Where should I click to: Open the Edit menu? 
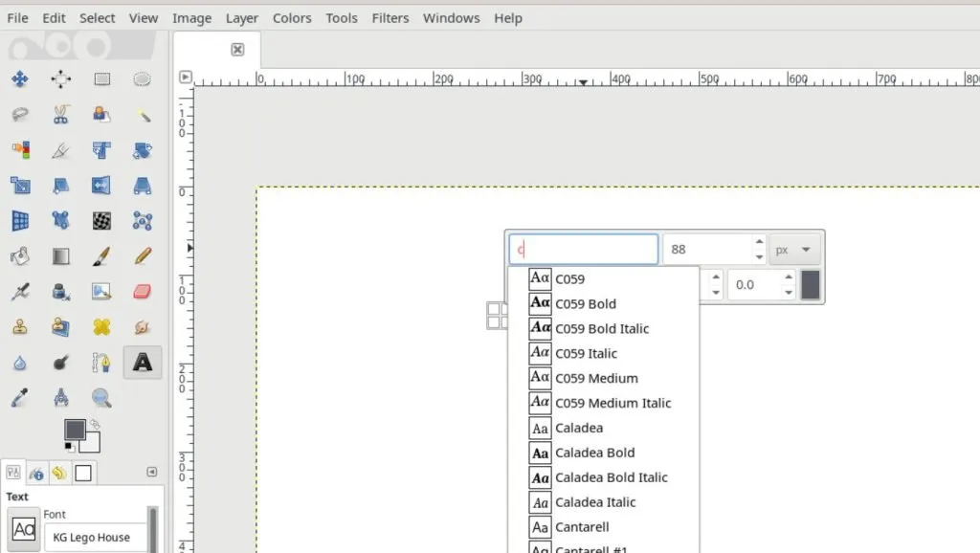tap(54, 18)
